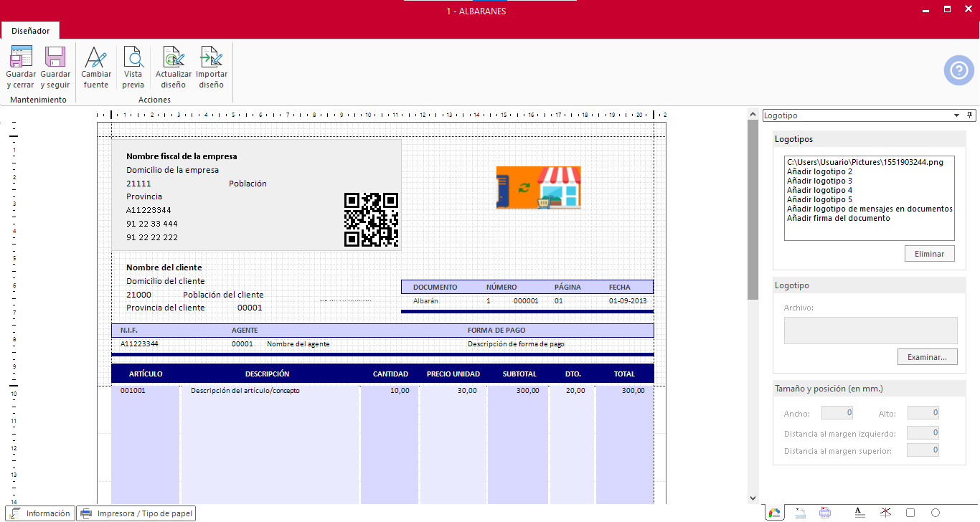This screenshot has width=980, height=522.
Task: Click Actualizar diseño icon
Action: click(174, 57)
